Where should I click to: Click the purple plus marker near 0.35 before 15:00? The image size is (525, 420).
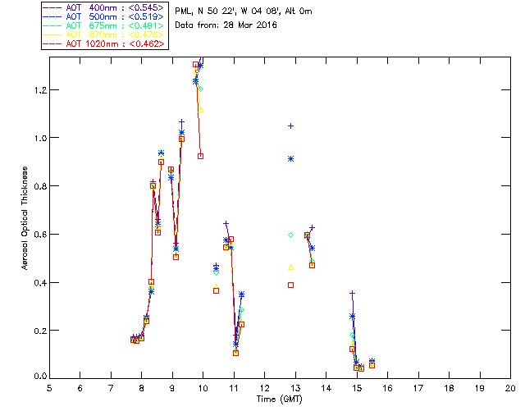(x=352, y=293)
